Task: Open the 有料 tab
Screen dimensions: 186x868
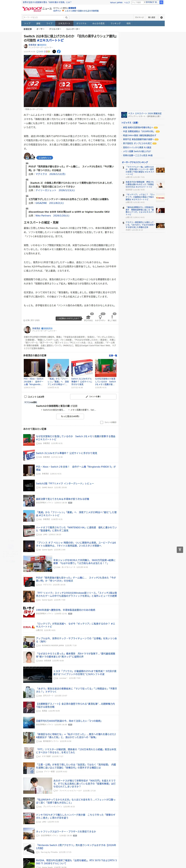Action: (x=129, y=24)
